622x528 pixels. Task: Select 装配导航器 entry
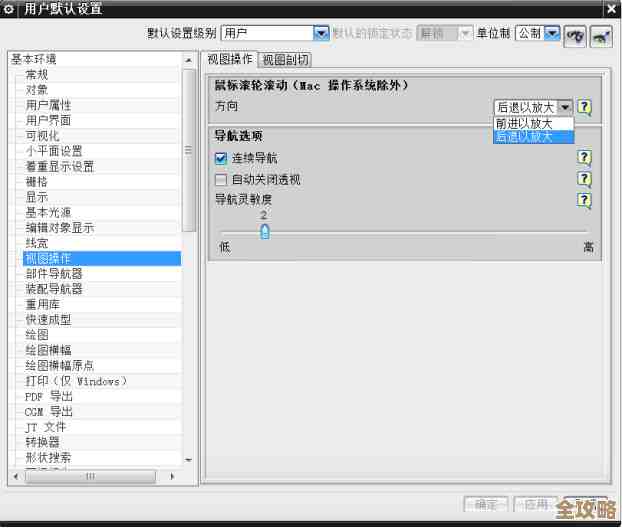click(54, 289)
